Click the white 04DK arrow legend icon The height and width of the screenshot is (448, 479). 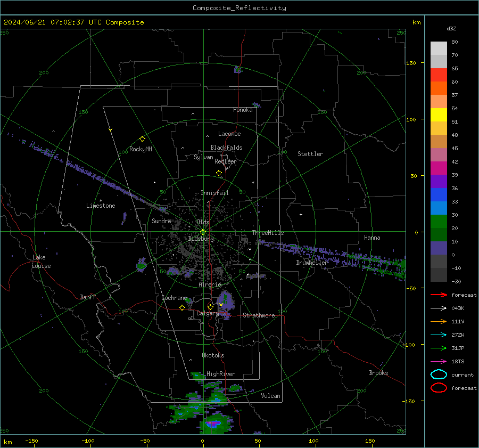point(439,308)
